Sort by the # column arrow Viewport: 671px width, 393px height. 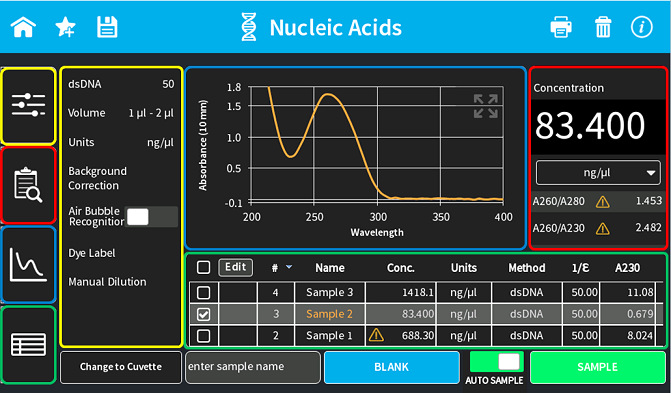pos(289,267)
